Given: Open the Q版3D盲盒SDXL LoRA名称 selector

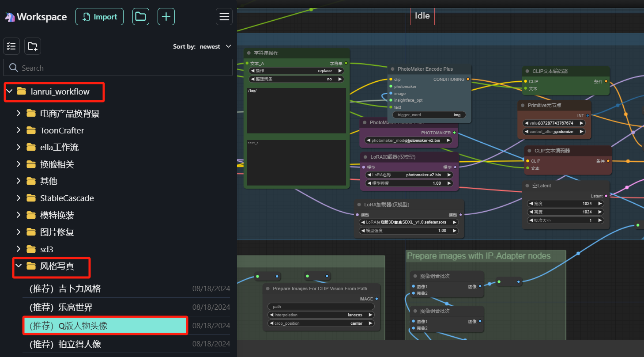Looking at the screenshot, I should [409, 222].
